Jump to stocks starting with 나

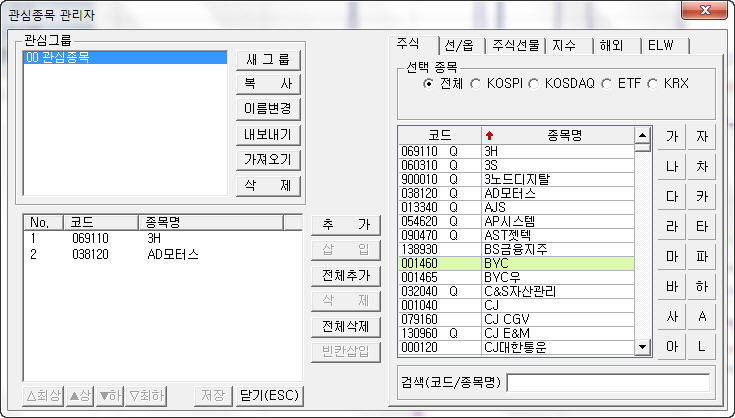point(670,166)
